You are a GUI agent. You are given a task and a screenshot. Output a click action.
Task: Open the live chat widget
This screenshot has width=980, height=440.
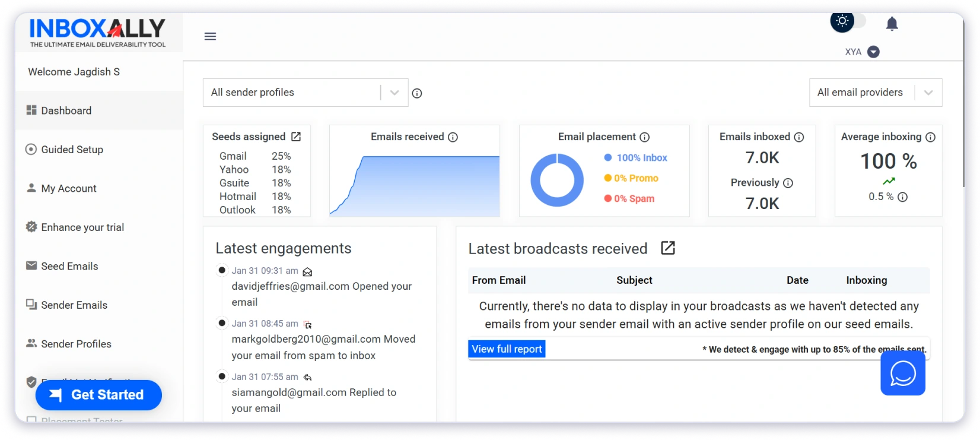click(x=903, y=373)
